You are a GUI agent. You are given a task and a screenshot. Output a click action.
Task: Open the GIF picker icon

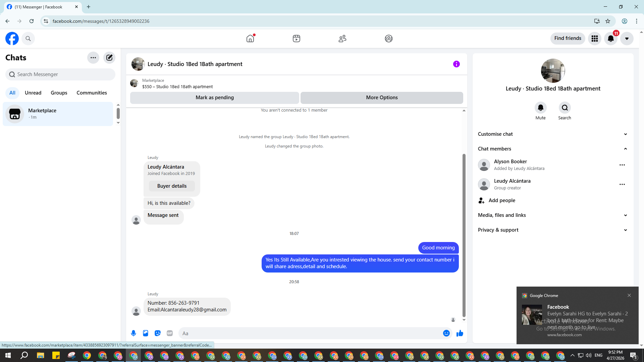click(170, 333)
